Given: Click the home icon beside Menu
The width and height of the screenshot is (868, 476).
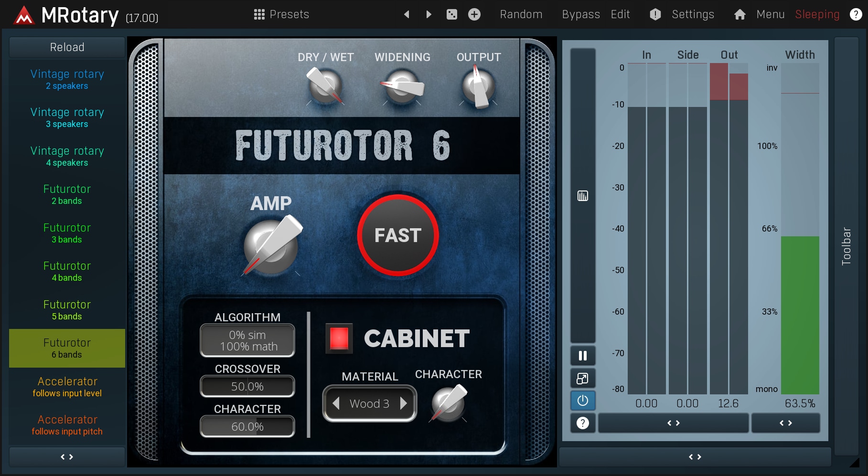Looking at the screenshot, I should [x=739, y=14].
